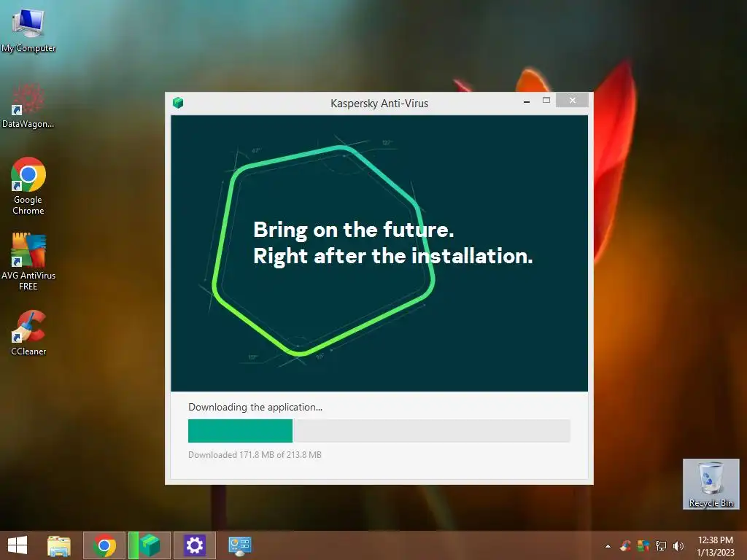Open File Explorer from the taskbar
The height and width of the screenshot is (560, 747).
[x=59, y=545]
